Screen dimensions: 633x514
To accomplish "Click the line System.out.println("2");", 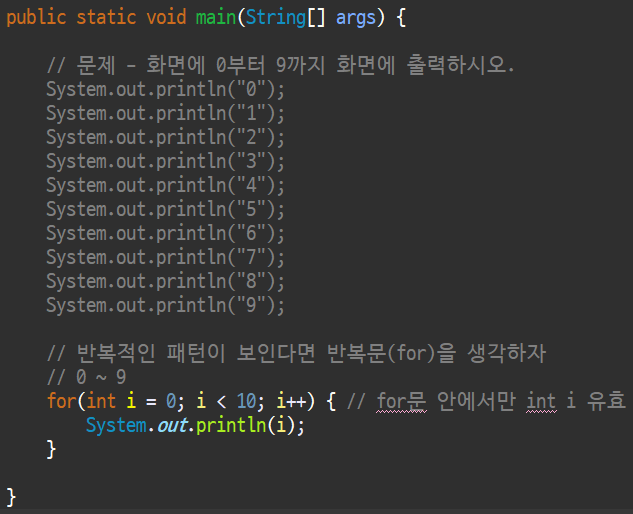I will click(x=166, y=137).
